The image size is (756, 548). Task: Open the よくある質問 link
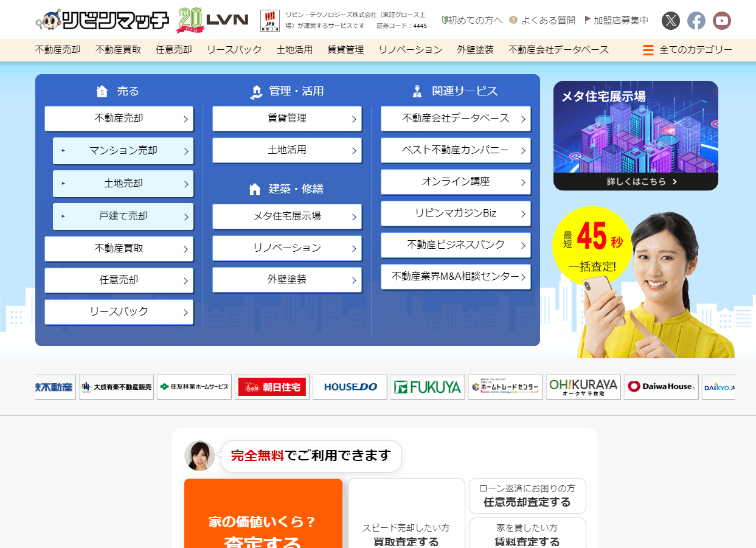543,20
